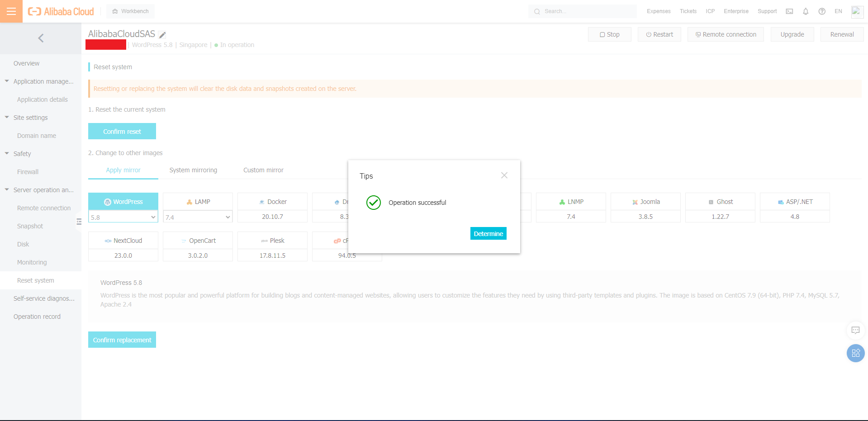
Task: Open the ICP top menu
Action: click(710, 11)
